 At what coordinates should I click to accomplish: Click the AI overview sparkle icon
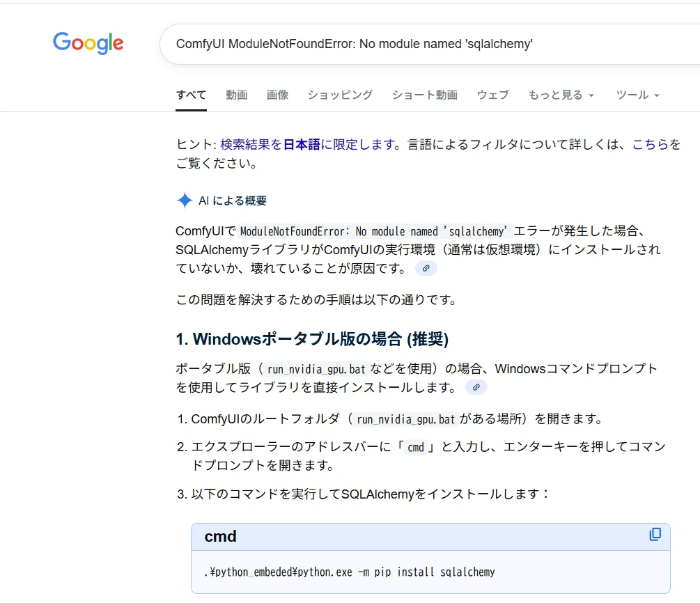coord(185,200)
